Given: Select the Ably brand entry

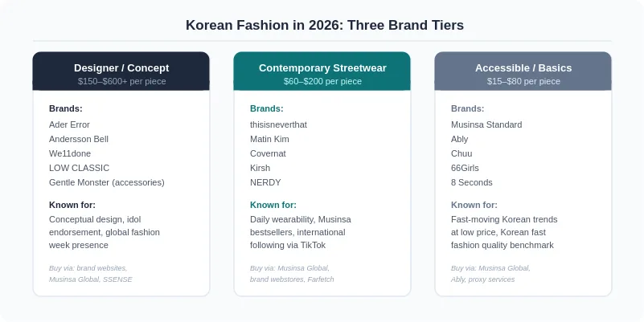Looking at the screenshot, I should 460,140.
